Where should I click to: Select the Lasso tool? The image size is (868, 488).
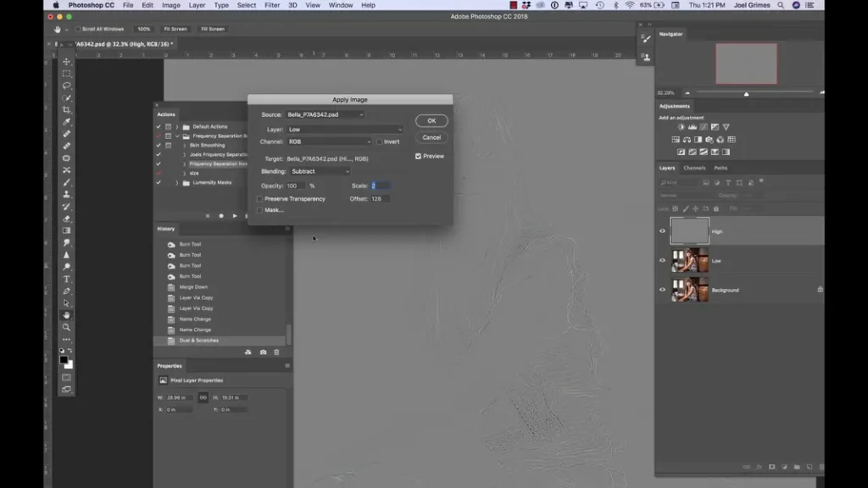66,86
